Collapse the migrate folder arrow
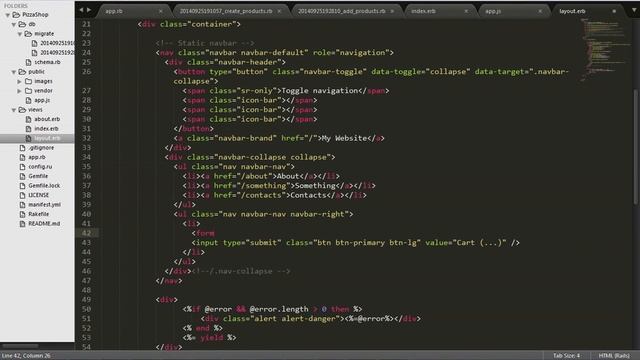 [x=20, y=34]
